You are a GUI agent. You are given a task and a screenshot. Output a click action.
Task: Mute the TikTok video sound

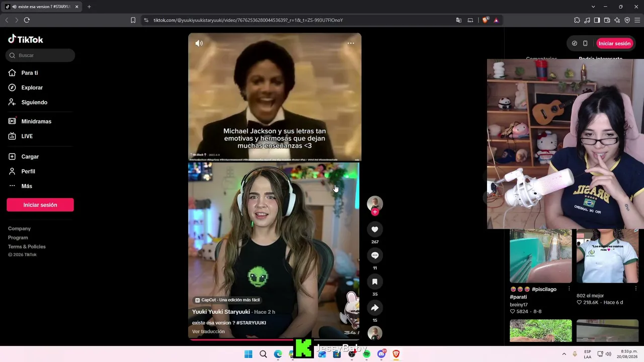[199, 43]
